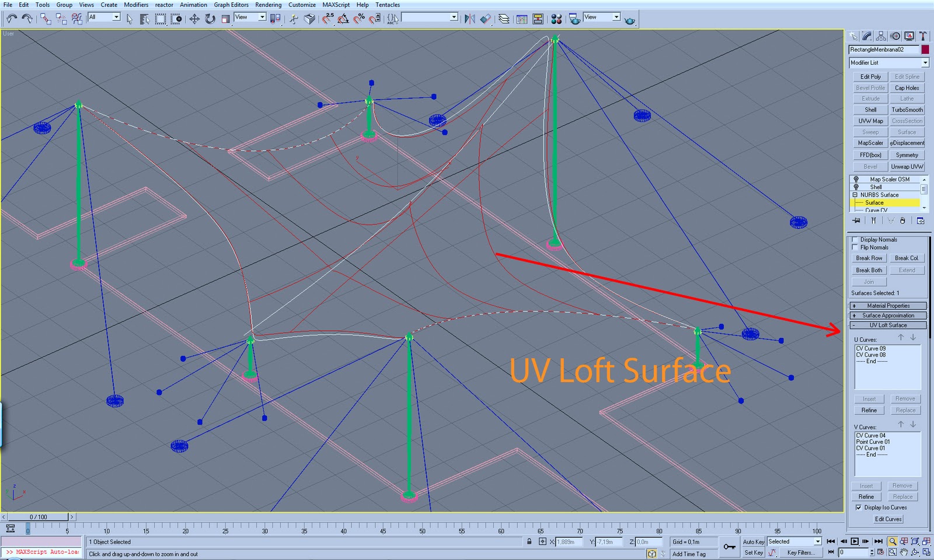Viewport: 934px width, 560px height.
Task: Open the Material Editor icon
Action: [x=556, y=19]
